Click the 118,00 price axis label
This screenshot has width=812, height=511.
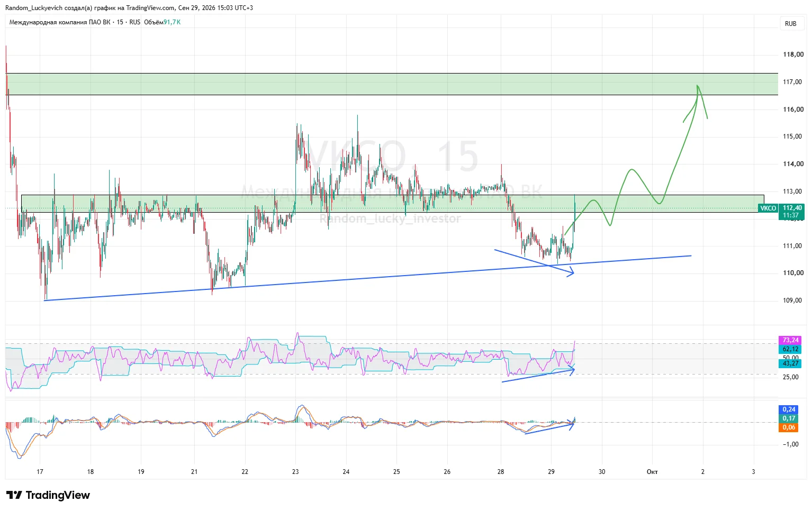click(x=793, y=54)
